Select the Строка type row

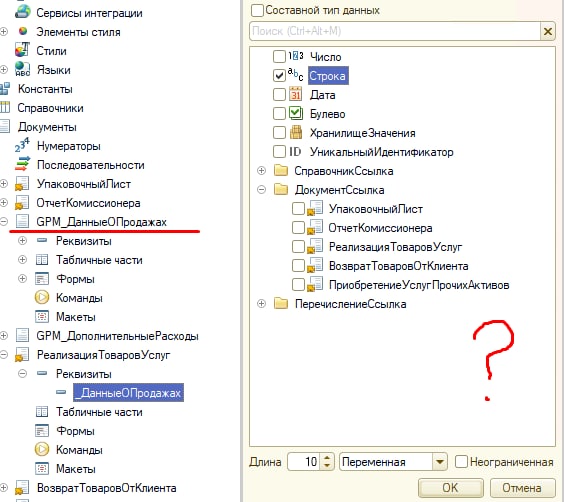(x=328, y=76)
